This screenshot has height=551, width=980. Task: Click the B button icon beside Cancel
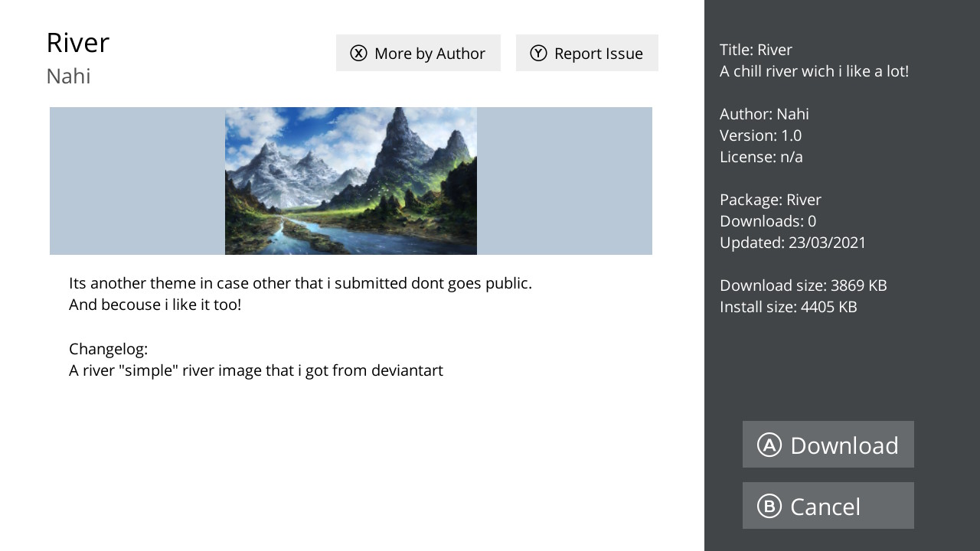click(769, 506)
